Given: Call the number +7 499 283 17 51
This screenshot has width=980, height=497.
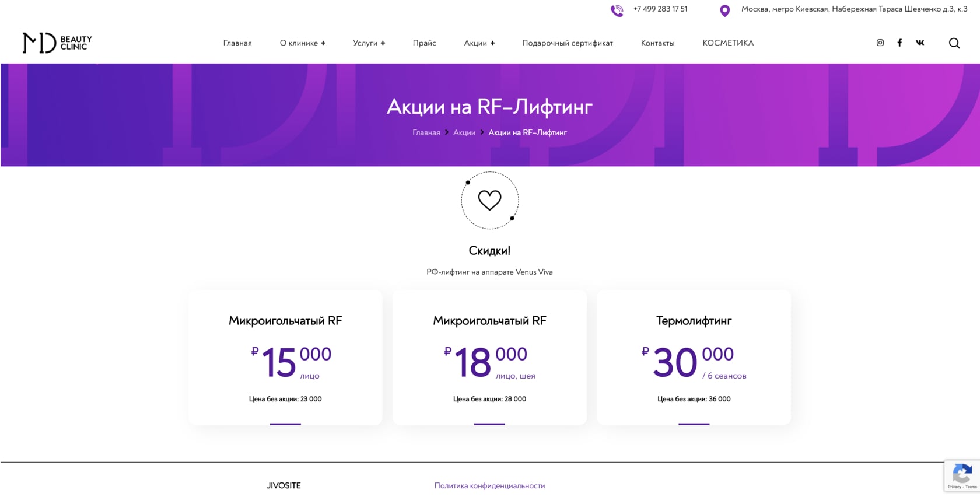Looking at the screenshot, I should (x=660, y=9).
